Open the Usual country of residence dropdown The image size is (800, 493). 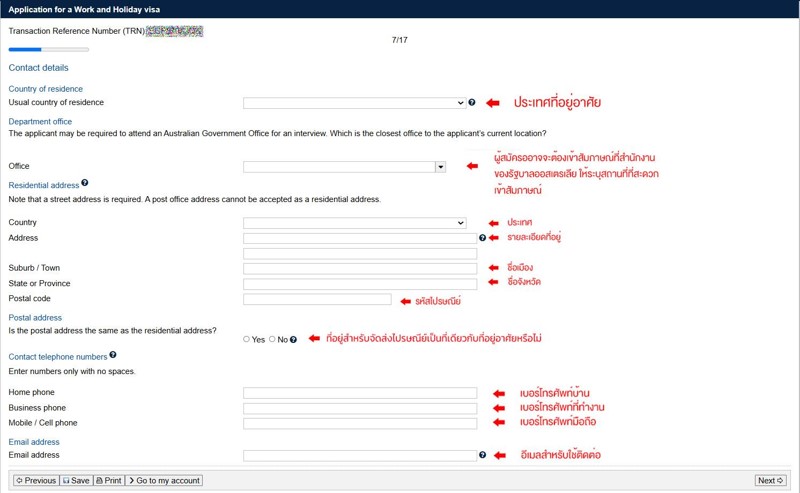click(x=355, y=103)
